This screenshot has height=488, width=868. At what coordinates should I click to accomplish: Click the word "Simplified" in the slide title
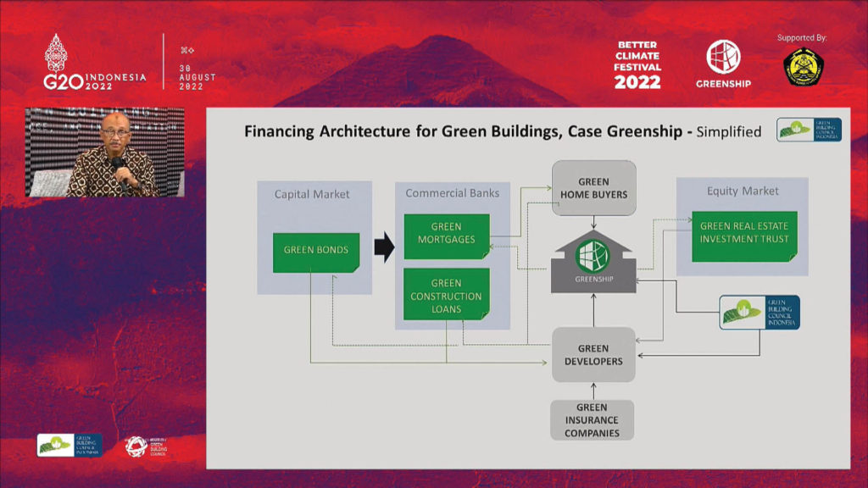point(729,132)
